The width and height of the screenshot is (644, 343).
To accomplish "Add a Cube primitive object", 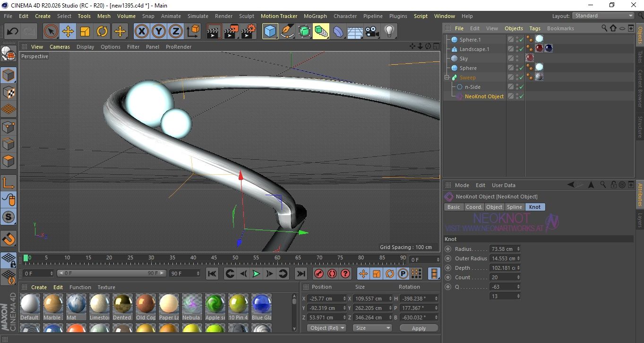I will click(270, 32).
